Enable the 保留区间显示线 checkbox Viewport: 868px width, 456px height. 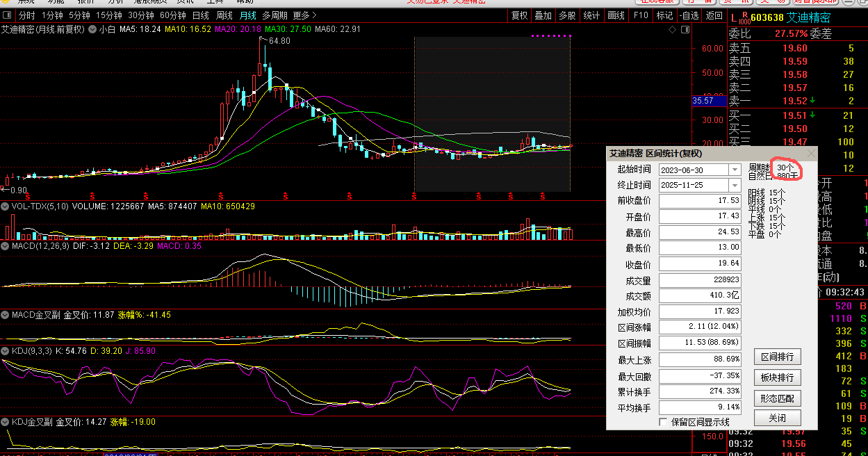click(663, 422)
